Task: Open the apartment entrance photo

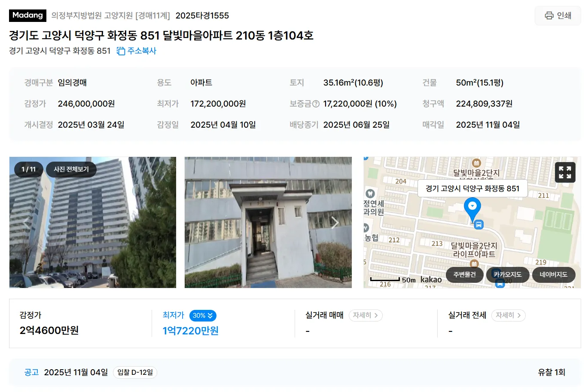Action: [x=268, y=222]
